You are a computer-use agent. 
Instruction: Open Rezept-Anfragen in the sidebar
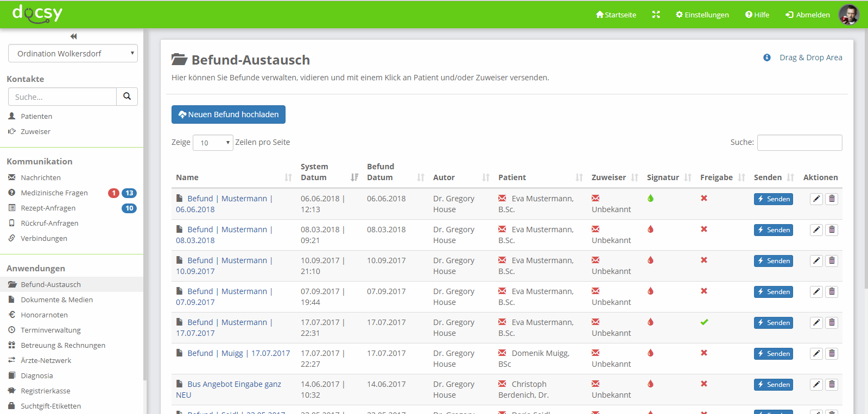(48, 208)
